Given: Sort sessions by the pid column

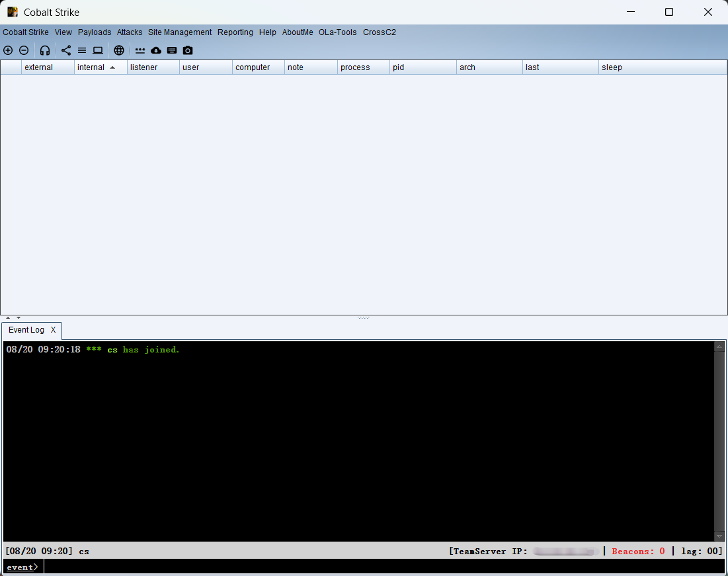Looking at the screenshot, I should coord(423,67).
